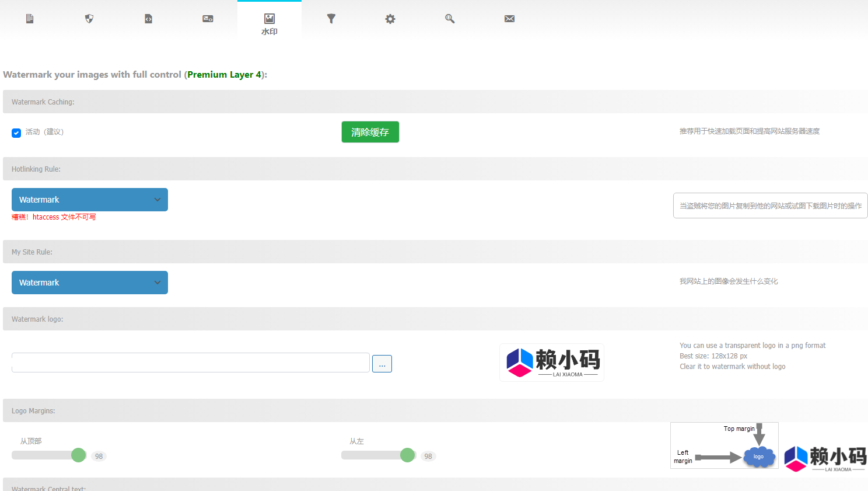Screen dimensions: 868x491
Task: Uncheck the 活动 (建议) caching checkbox
Action: [16, 133]
